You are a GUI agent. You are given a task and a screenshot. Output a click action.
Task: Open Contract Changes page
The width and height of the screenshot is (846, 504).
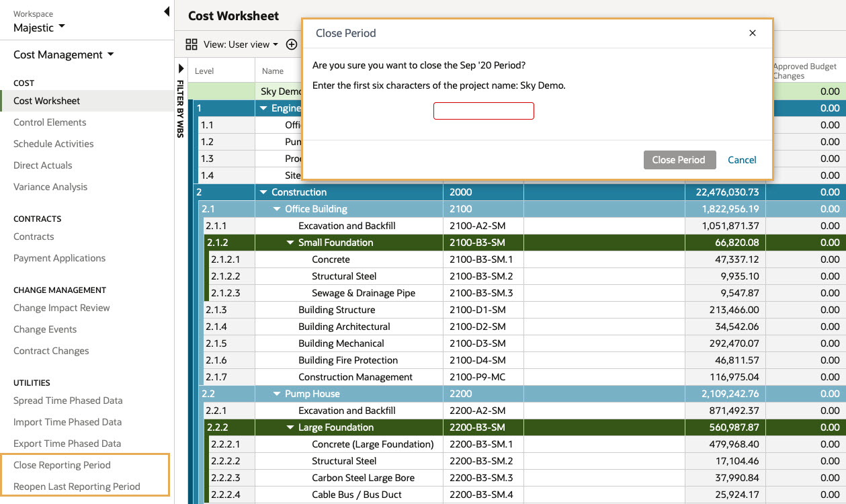pos(51,351)
